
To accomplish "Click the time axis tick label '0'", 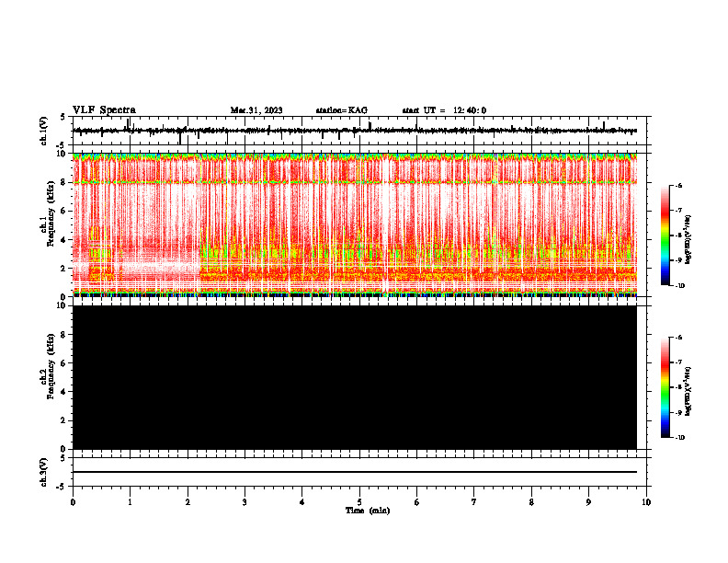I will point(73,502).
